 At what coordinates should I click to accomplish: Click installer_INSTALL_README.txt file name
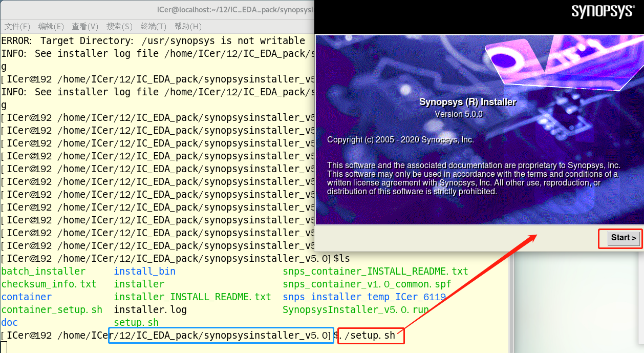click(192, 297)
